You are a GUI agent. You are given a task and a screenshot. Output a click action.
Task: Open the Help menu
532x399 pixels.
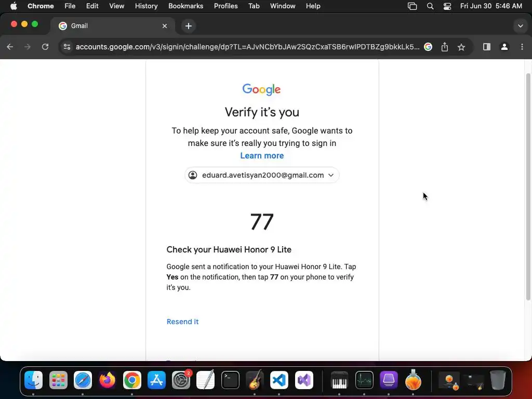coord(313,6)
